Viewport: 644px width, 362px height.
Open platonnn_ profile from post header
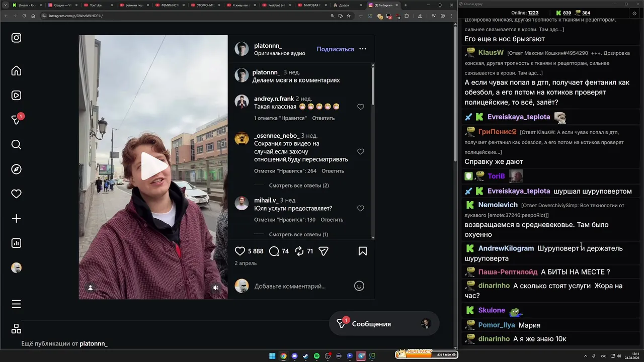tap(268, 46)
